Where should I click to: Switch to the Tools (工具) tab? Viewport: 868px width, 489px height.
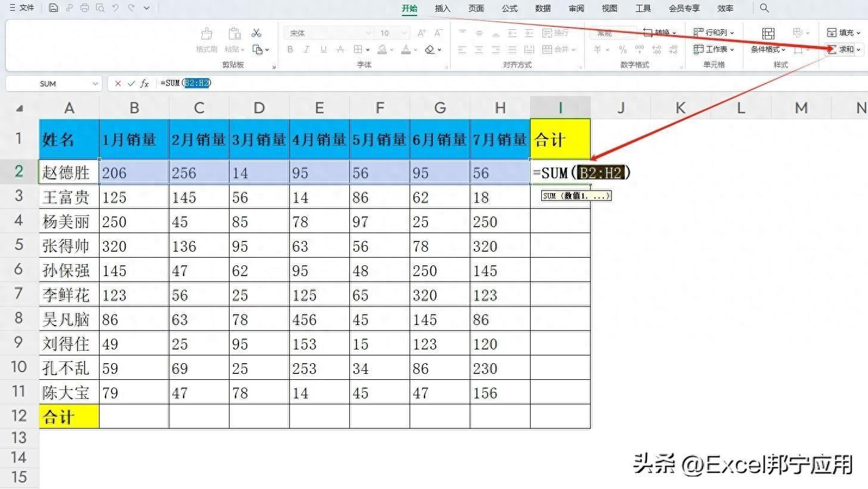pos(643,8)
